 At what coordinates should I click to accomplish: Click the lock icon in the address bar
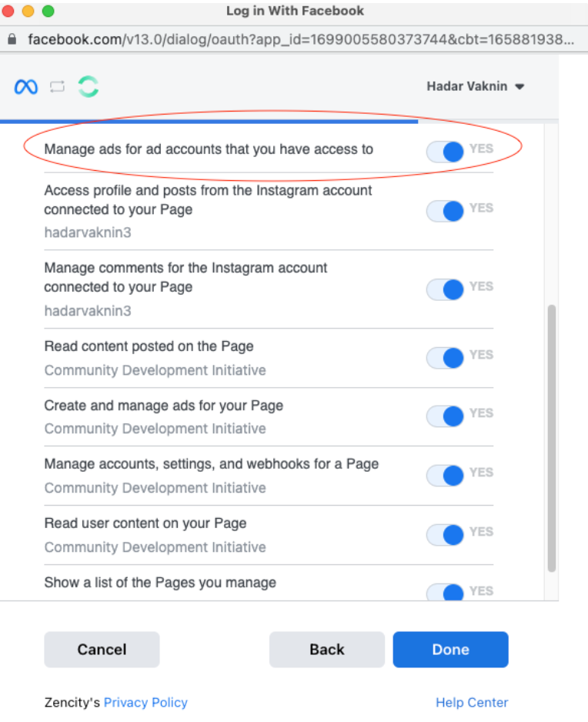[x=12, y=39]
